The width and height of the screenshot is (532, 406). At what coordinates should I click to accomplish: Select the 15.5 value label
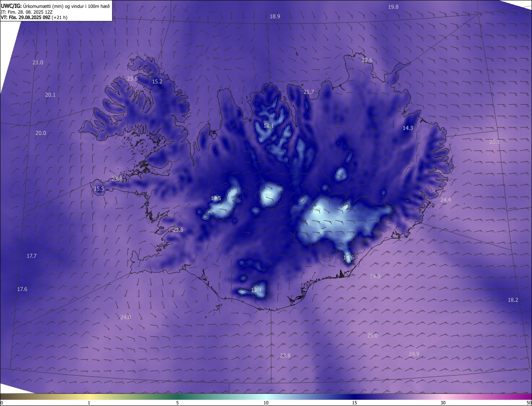tap(99, 189)
